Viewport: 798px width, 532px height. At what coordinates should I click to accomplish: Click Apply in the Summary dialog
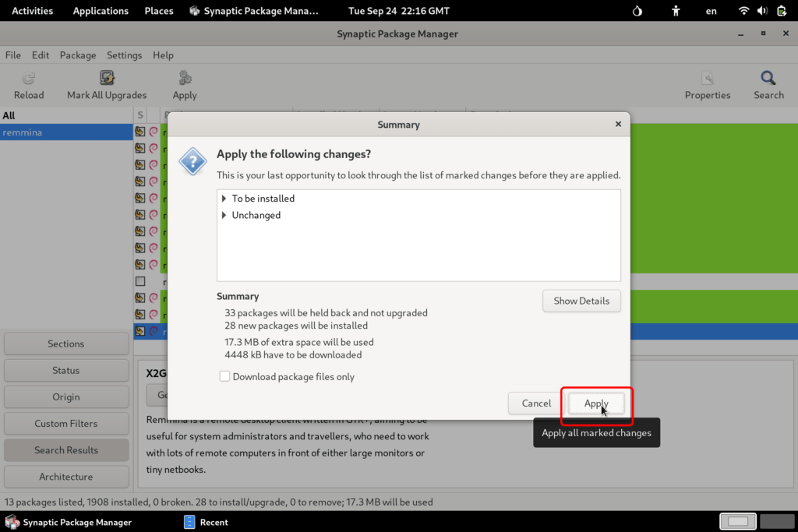[x=596, y=403]
